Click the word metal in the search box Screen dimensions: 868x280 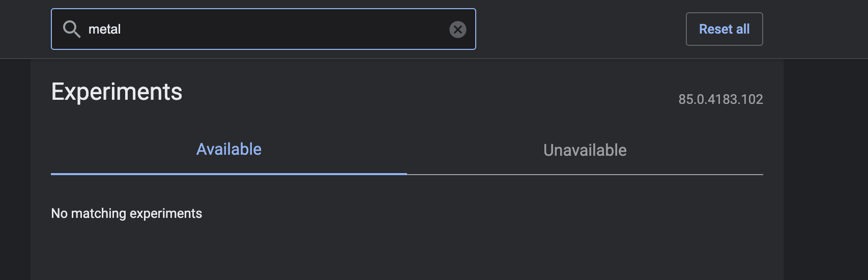104,30
